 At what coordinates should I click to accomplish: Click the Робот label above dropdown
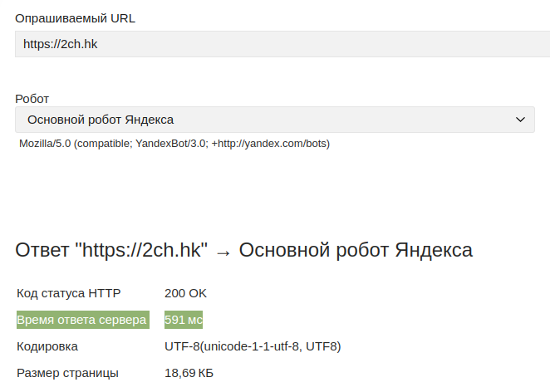32,99
